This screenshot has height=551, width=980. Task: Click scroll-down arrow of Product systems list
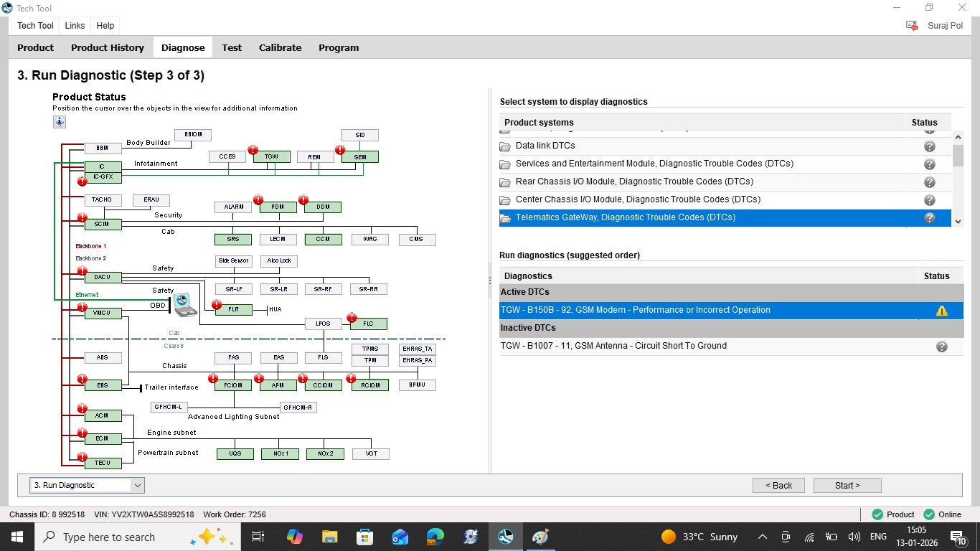(x=958, y=222)
